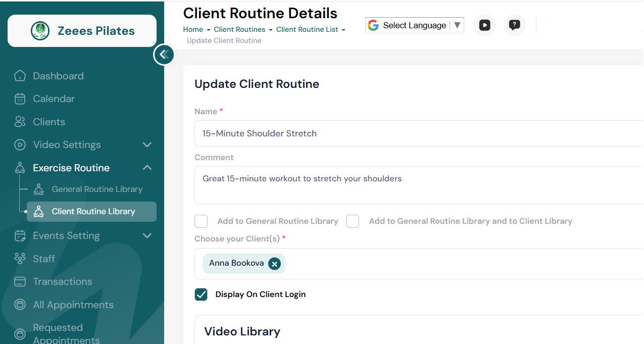The image size is (644, 344).
Task: Click the Zeees Pilates logo icon
Action: (x=40, y=31)
